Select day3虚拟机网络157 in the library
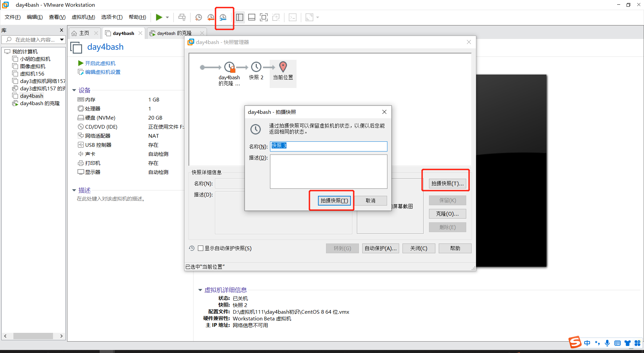Viewport: 644px width, 353px height. coord(42,81)
